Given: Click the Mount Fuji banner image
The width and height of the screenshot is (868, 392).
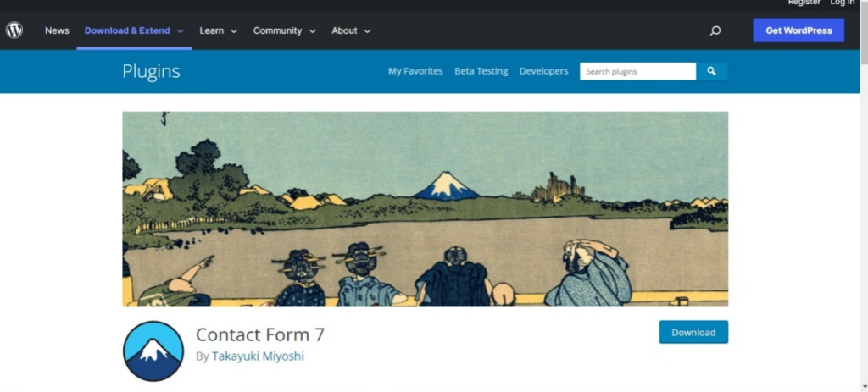Looking at the screenshot, I should click(426, 209).
